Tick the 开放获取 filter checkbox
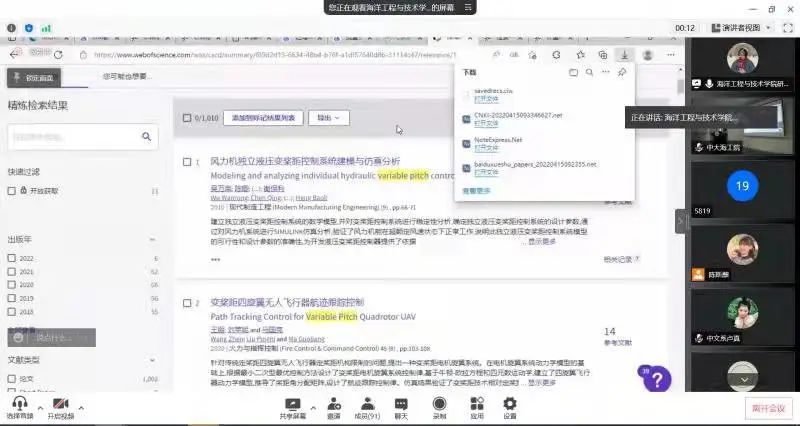800x426 pixels. point(11,191)
